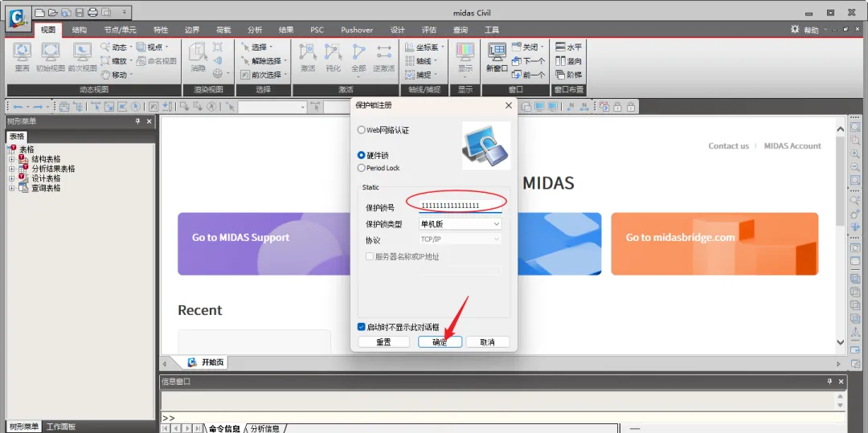Click the 阶梯 (Cascade) window layout
Image resolution: width=868 pixels, height=433 pixels.
click(568, 75)
